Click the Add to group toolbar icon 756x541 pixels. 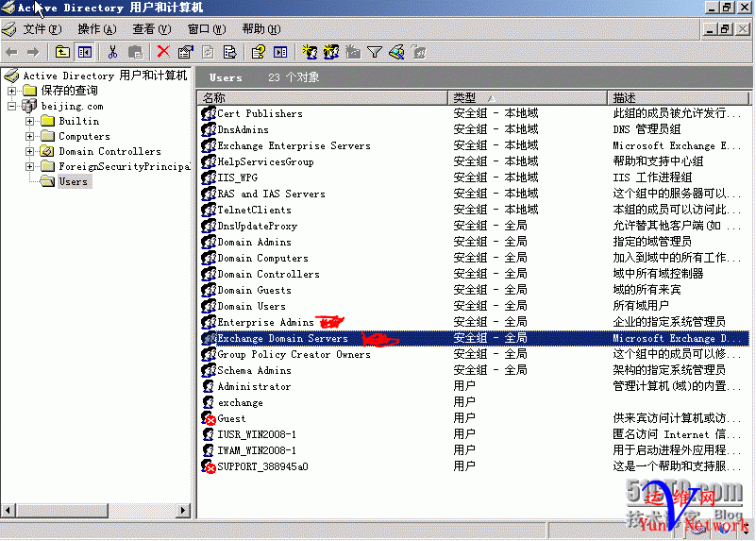click(418, 52)
